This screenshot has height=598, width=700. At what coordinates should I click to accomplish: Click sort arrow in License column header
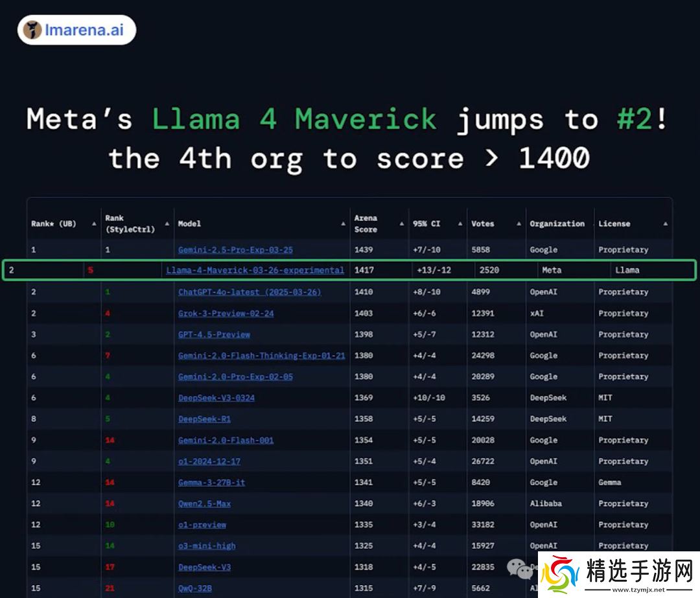point(665,224)
